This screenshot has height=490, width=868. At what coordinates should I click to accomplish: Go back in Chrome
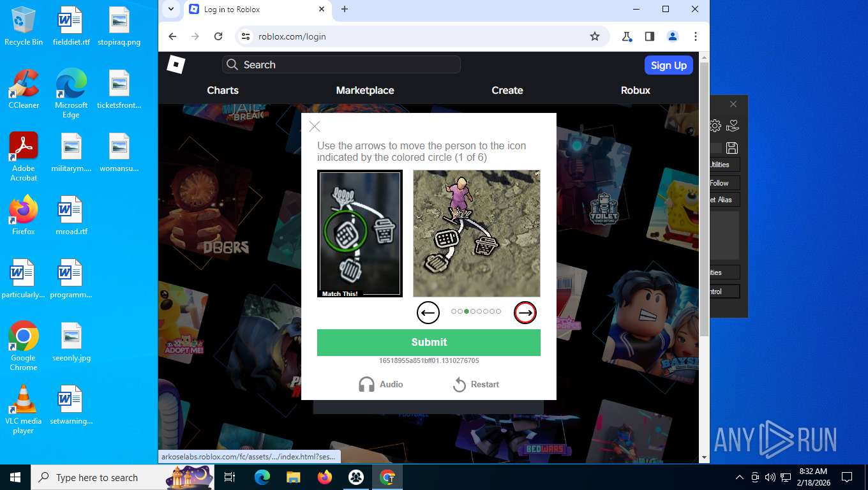click(x=172, y=36)
